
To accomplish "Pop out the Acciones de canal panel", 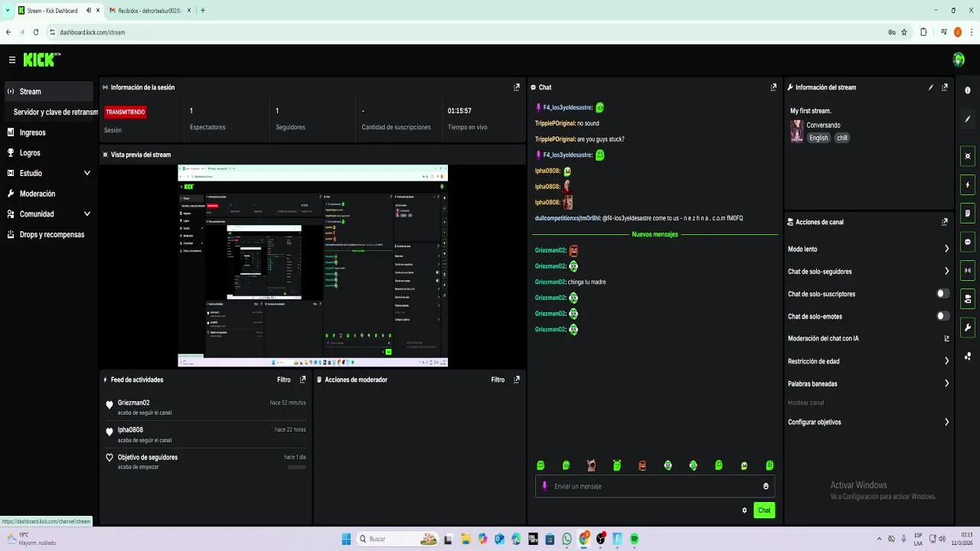I will pyautogui.click(x=945, y=222).
